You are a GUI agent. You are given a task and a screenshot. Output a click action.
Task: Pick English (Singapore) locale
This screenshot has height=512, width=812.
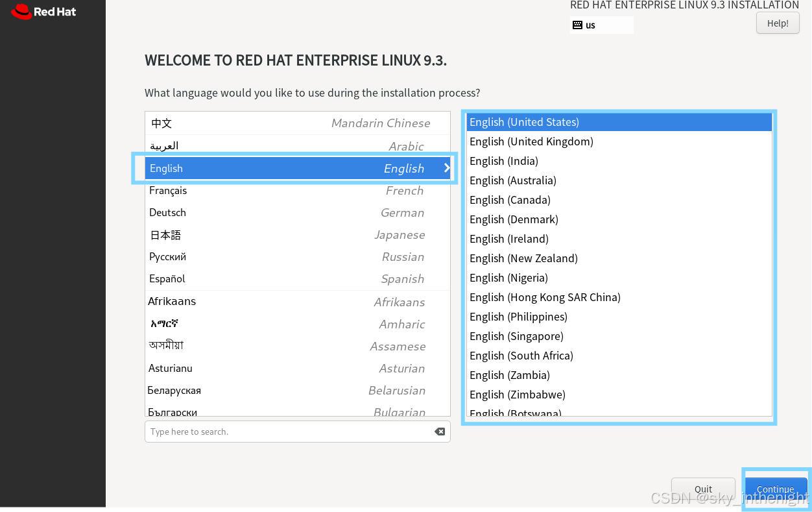(619, 336)
